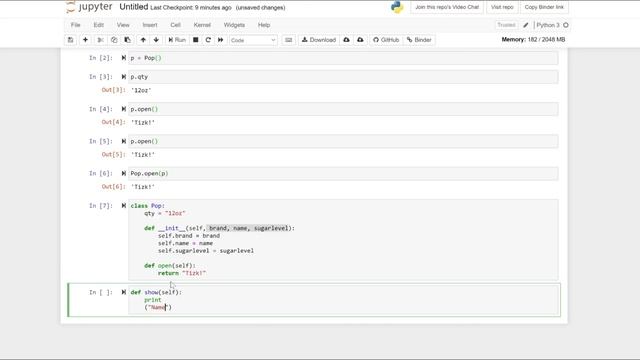Open the Cell menu
Image resolution: width=640 pixels, height=360 pixels.
176,25
